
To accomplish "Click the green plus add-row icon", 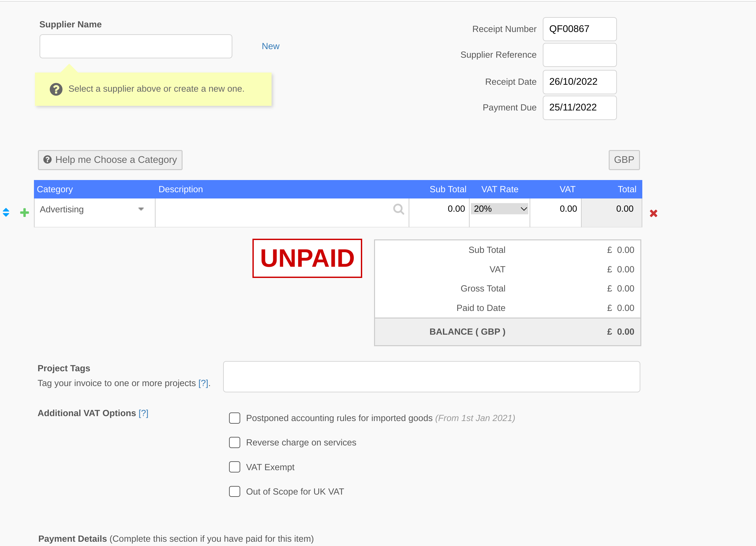I will click(x=24, y=212).
